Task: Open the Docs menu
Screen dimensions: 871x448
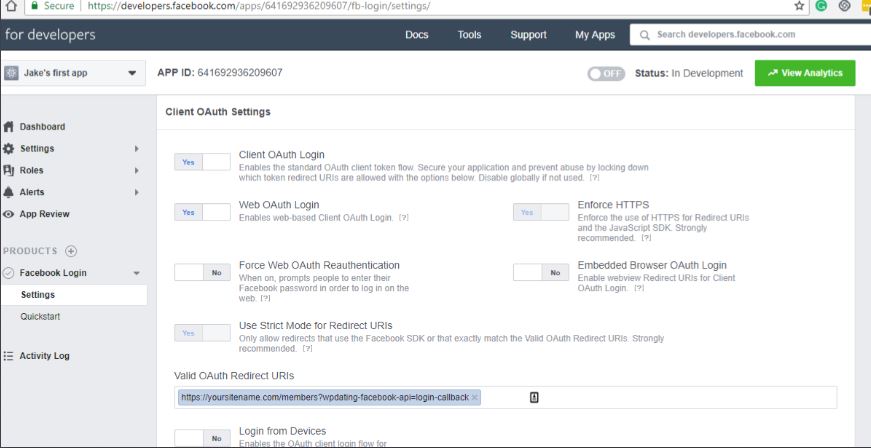Action: (x=417, y=35)
